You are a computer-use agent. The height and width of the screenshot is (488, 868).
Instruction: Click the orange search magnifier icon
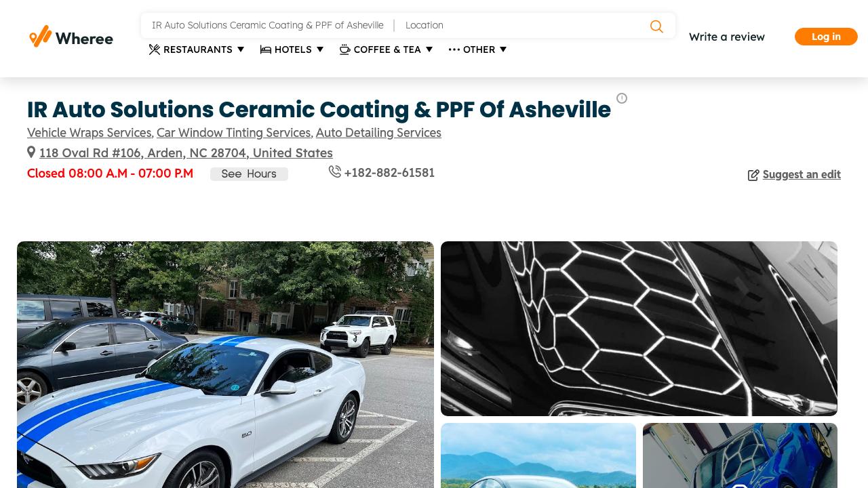(656, 26)
